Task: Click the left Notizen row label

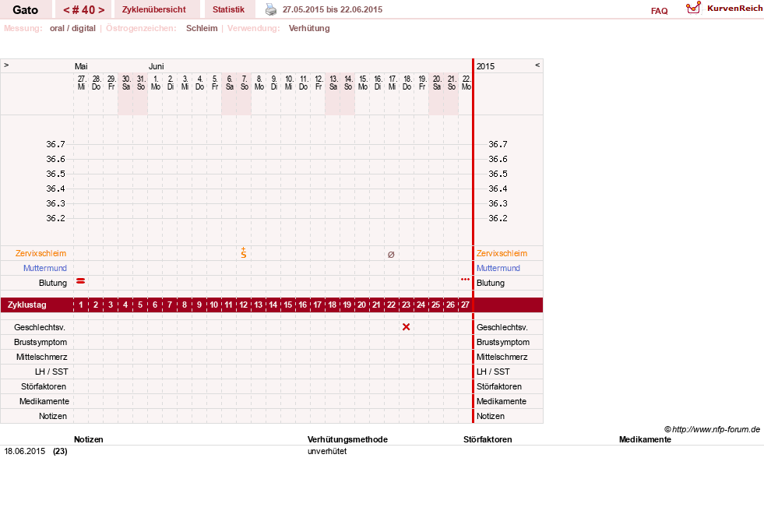Action: pos(53,416)
